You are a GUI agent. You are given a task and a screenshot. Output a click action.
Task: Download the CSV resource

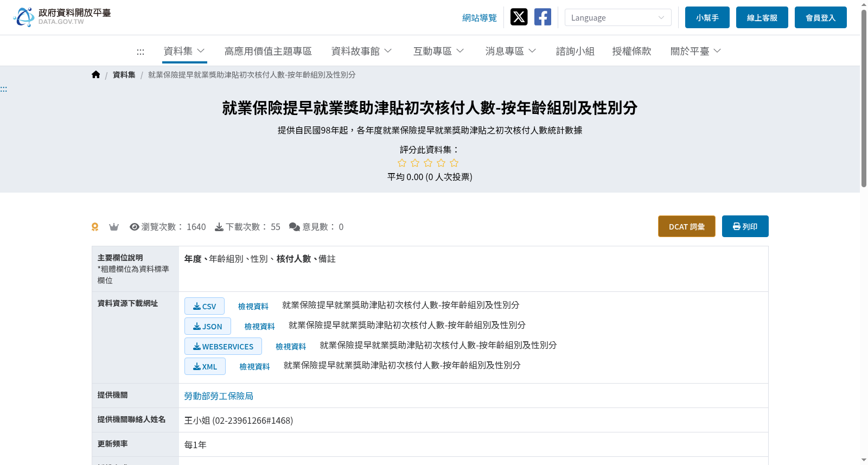tap(205, 306)
